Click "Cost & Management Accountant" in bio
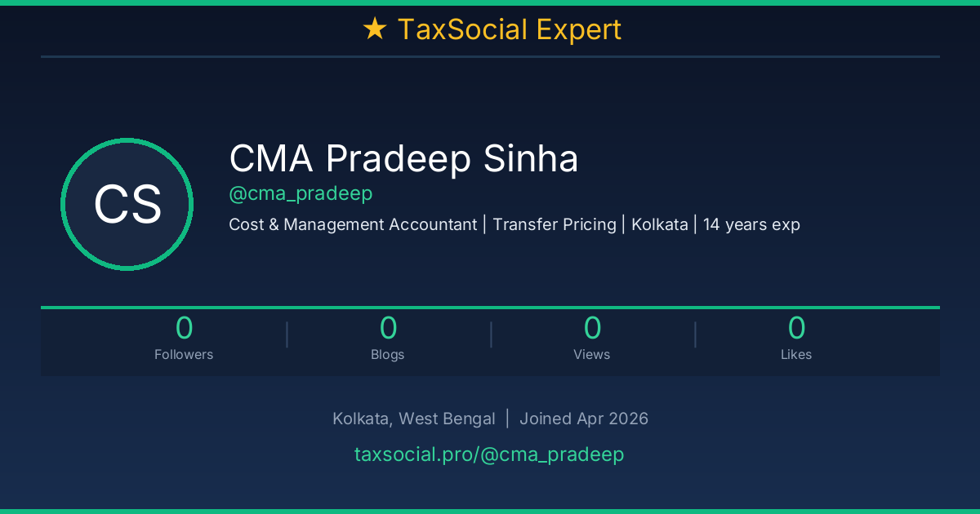 353,224
